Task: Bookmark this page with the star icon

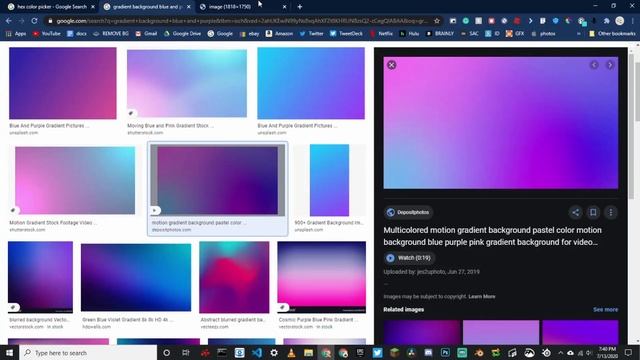Action: (x=437, y=21)
